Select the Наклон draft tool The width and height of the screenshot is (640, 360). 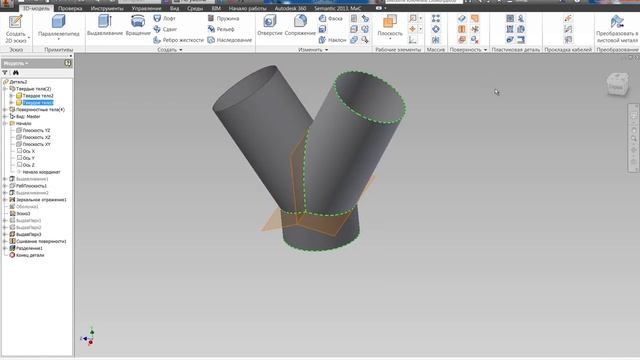pos(332,40)
